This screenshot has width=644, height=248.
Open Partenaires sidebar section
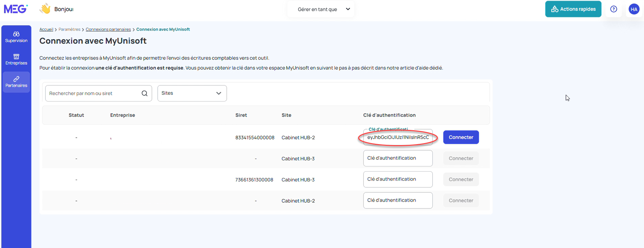coord(16,82)
